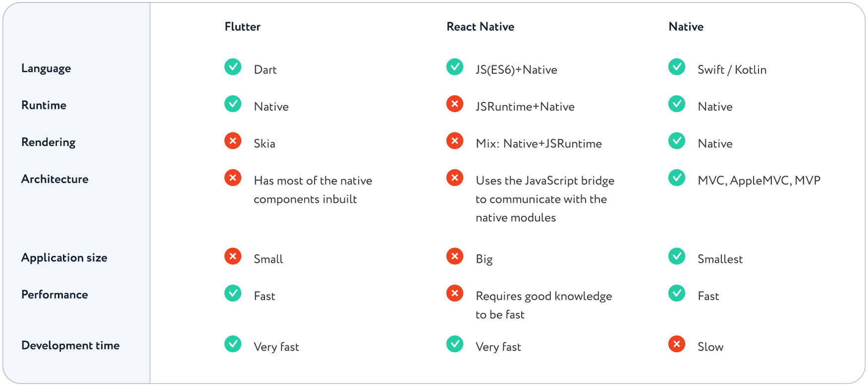Click the red cross icon beside Slow
This screenshot has width=868, height=387.
point(676,344)
